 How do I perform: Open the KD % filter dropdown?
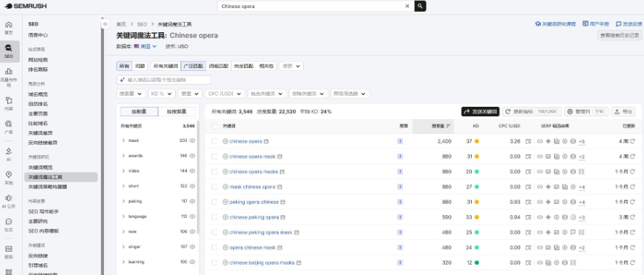click(162, 94)
